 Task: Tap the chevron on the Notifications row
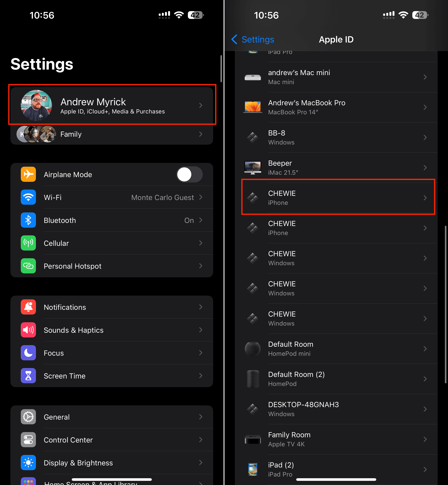[x=201, y=307]
